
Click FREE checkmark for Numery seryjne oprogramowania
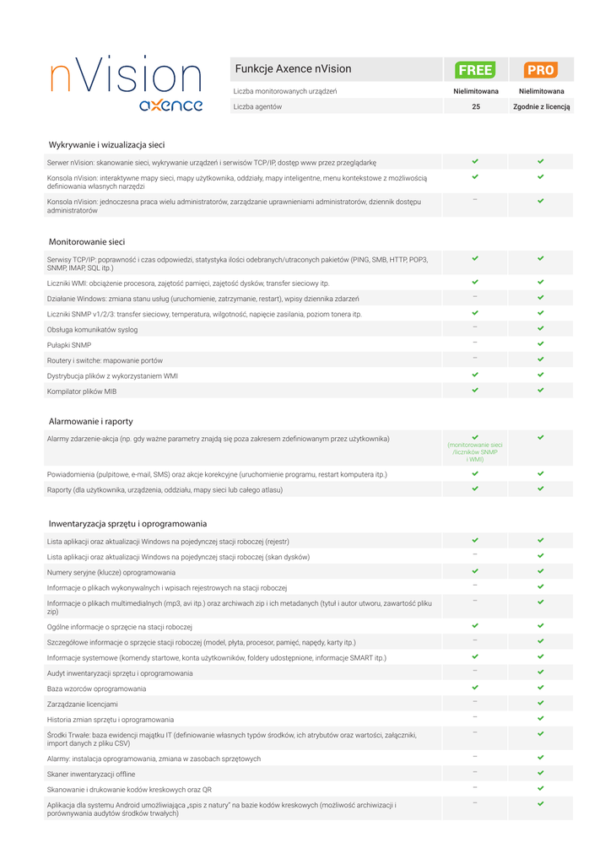[475, 571]
